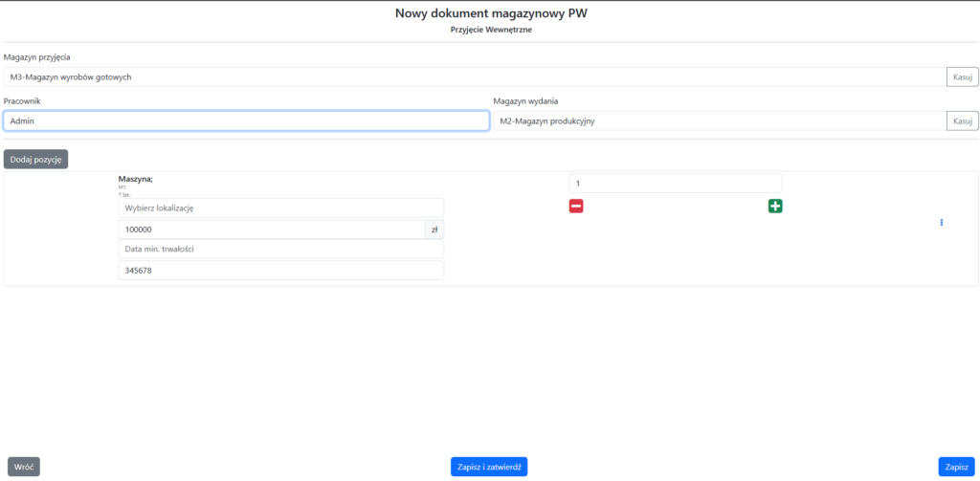Viewport: 980px width, 481px height.
Task: Click the price field showing 100000
Action: point(271,230)
